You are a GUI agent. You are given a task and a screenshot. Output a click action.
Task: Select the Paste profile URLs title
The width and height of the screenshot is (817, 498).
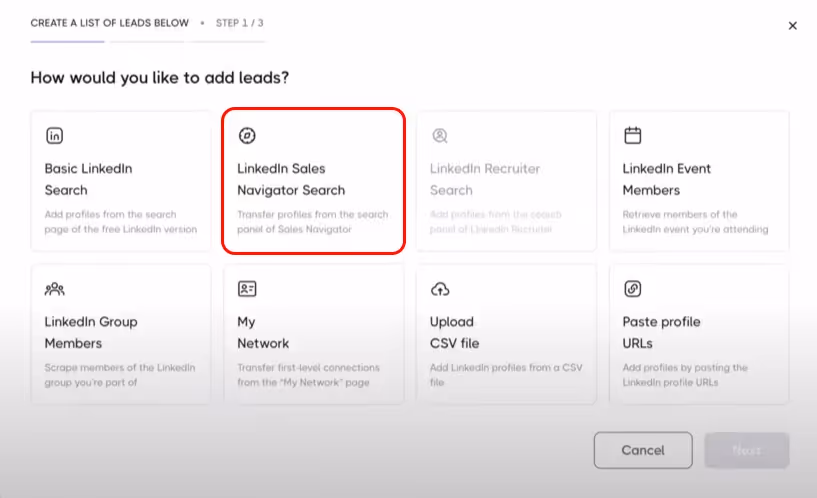point(661,332)
